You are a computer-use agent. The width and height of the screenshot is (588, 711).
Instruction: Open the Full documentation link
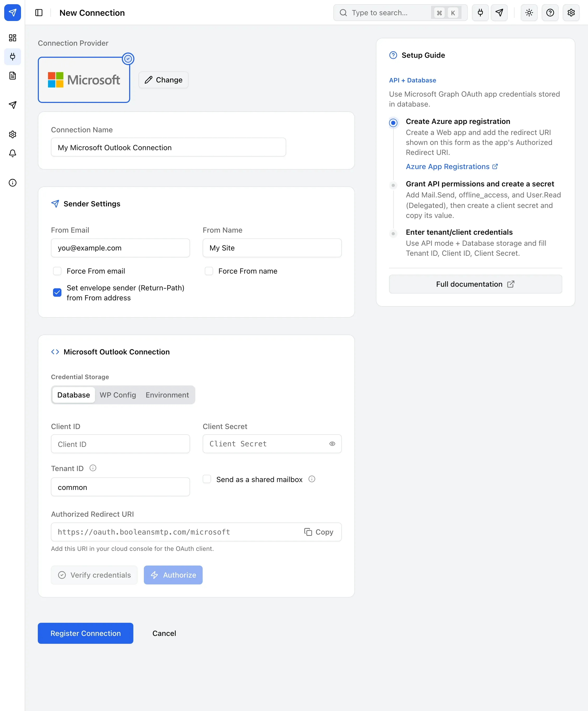pyautogui.click(x=475, y=284)
